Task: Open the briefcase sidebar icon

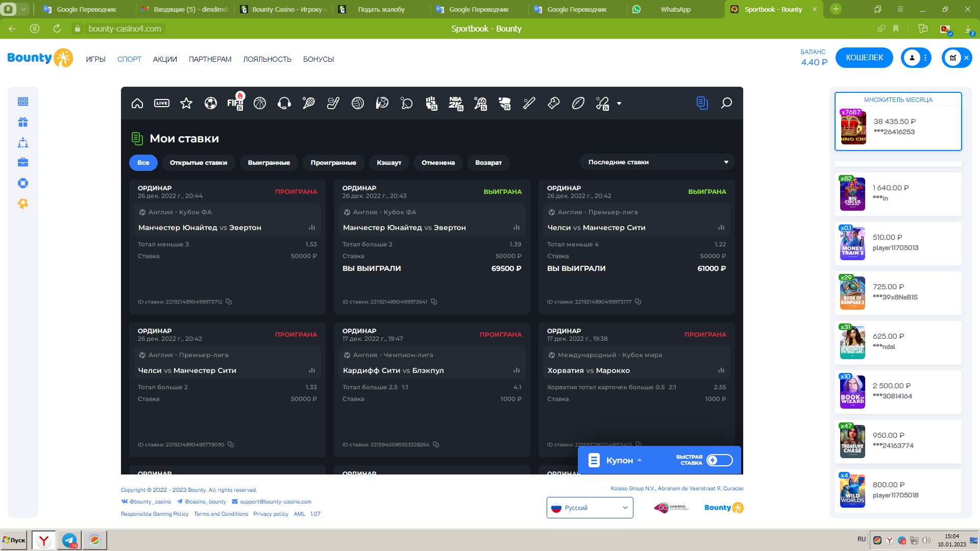Action: [23, 162]
